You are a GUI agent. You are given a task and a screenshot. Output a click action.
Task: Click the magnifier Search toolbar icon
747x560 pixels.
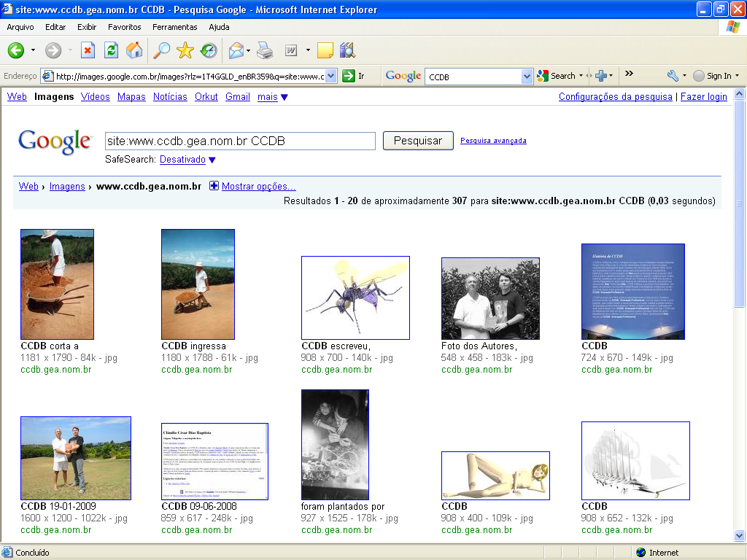tap(160, 50)
